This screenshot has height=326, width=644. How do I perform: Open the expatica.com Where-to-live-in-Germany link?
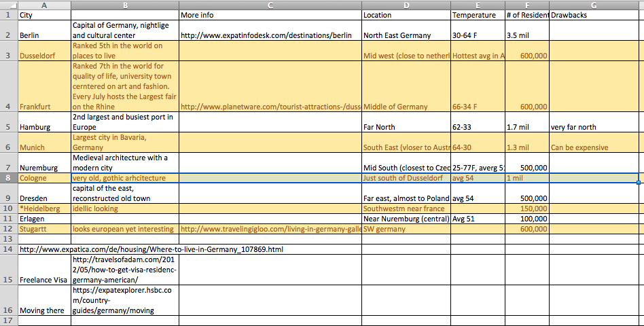151,249
